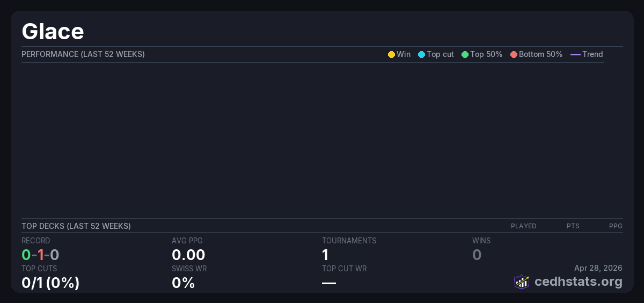Toggle the Top 50% legend entry

481,54
